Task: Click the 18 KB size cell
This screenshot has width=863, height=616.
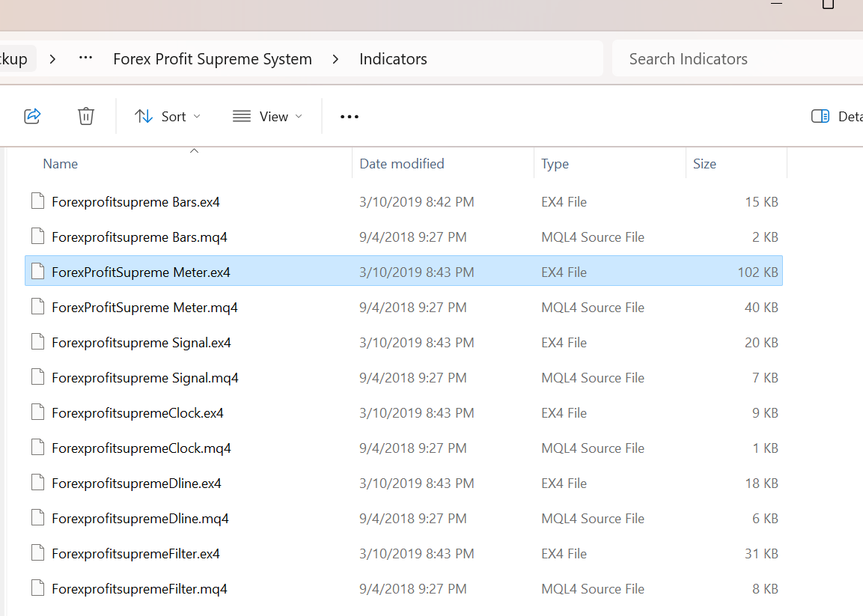Action: pyautogui.click(x=762, y=484)
